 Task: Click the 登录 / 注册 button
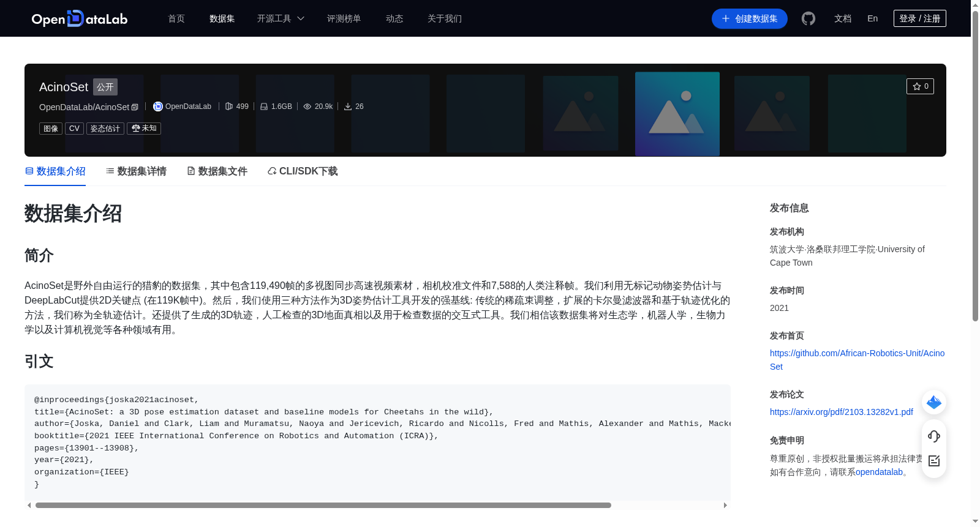(920, 18)
